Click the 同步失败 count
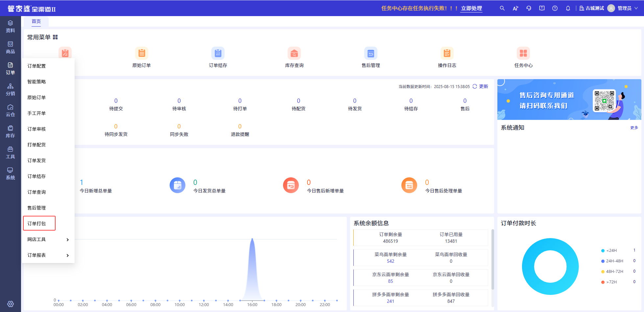 (x=179, y=126)
